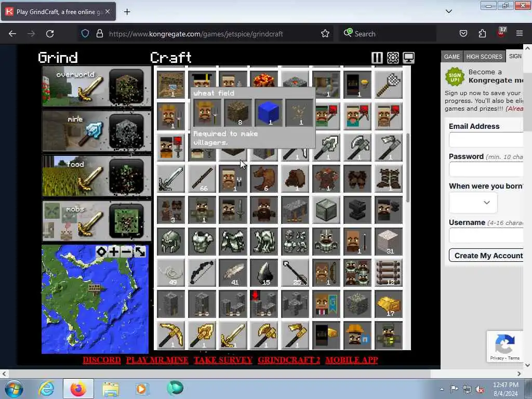
Task: Craft the golden hoe
Action: coord(295,335)
